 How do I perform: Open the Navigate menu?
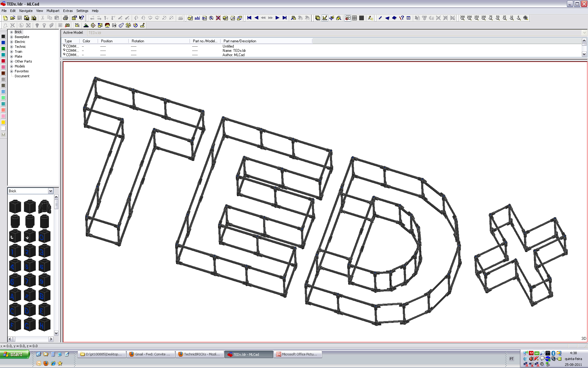[x=26, y=11]
